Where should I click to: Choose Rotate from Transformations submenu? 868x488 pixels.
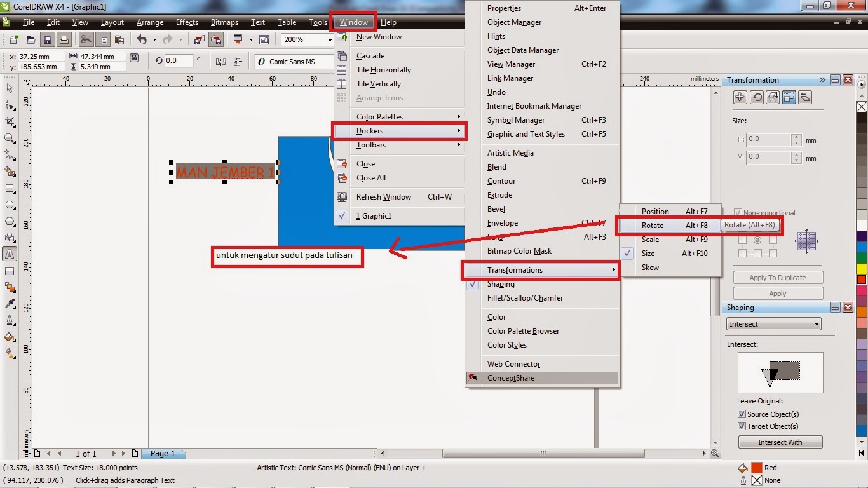click(x=670, y=226)
